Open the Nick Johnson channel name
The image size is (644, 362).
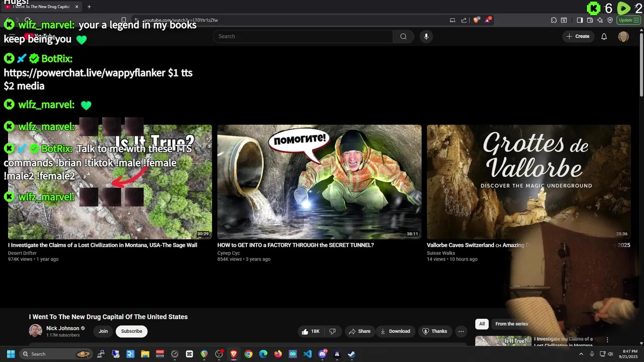(x=63, y=328)
